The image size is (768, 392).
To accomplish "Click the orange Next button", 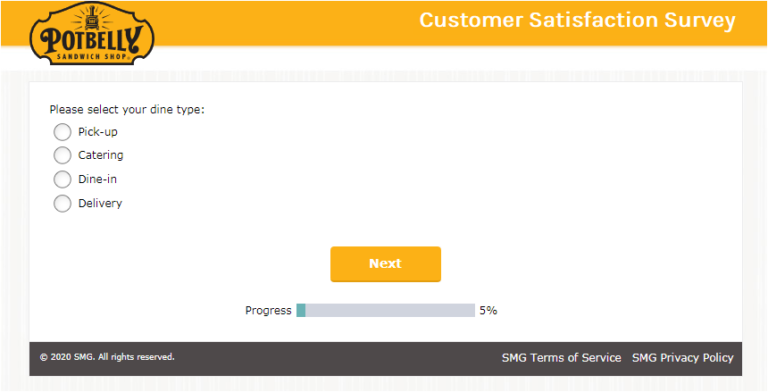I will click(x=385, y=264).
